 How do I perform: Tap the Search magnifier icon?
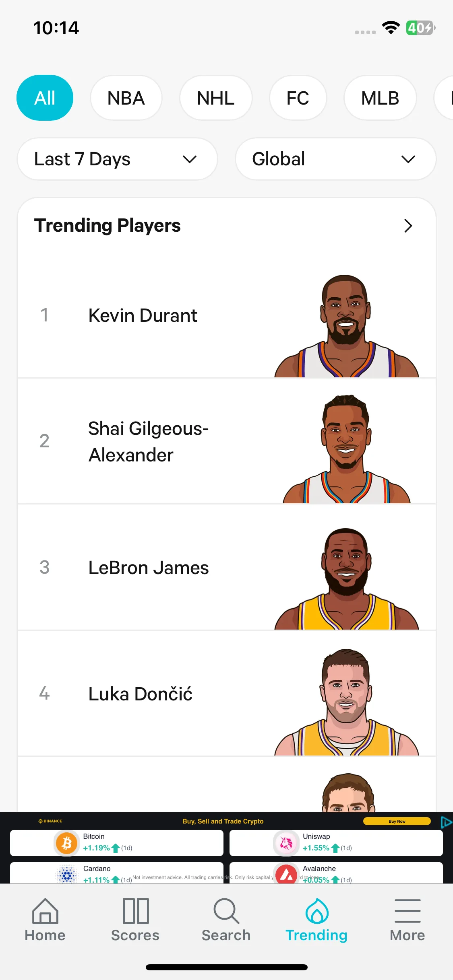(x=226, y=911)
